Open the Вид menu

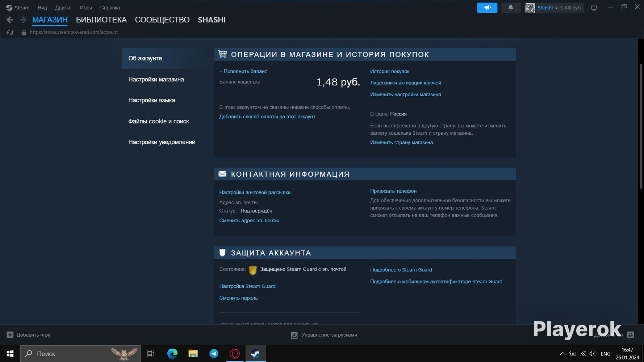coord(42,8)
